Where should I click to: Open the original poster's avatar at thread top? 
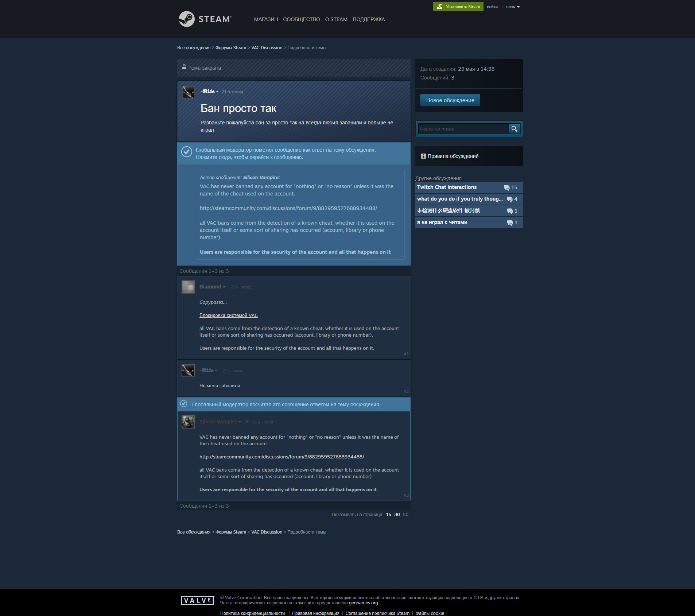click(189, 92)
